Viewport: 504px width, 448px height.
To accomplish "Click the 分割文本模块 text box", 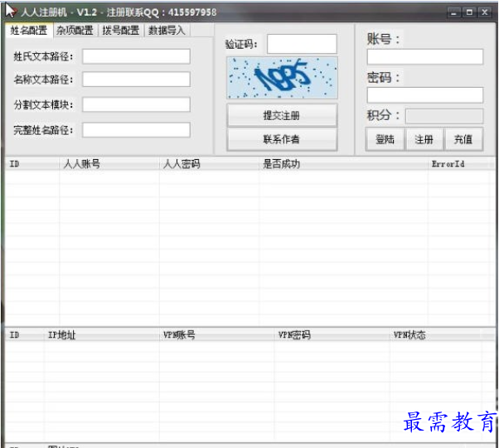I will click(136, 104).
